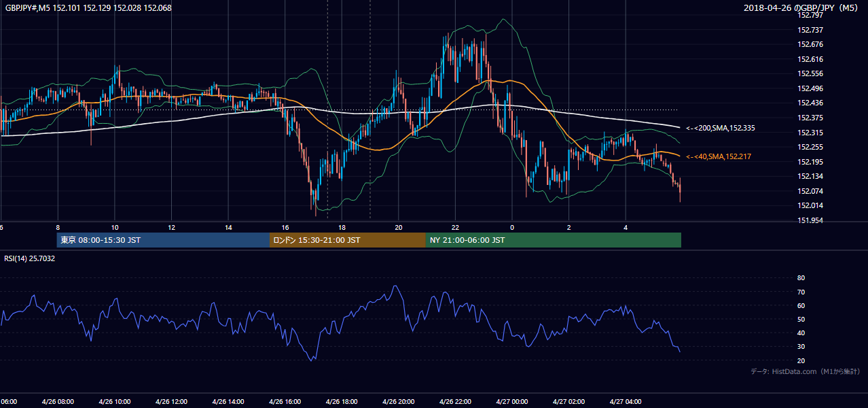Screen dimensions: 868x408
Task: Click the 4/26 12:00 date axis label
Action: (171, 402)
